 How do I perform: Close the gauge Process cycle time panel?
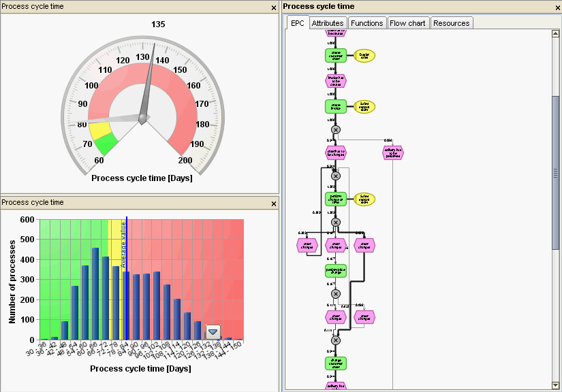tap(274, 7)
